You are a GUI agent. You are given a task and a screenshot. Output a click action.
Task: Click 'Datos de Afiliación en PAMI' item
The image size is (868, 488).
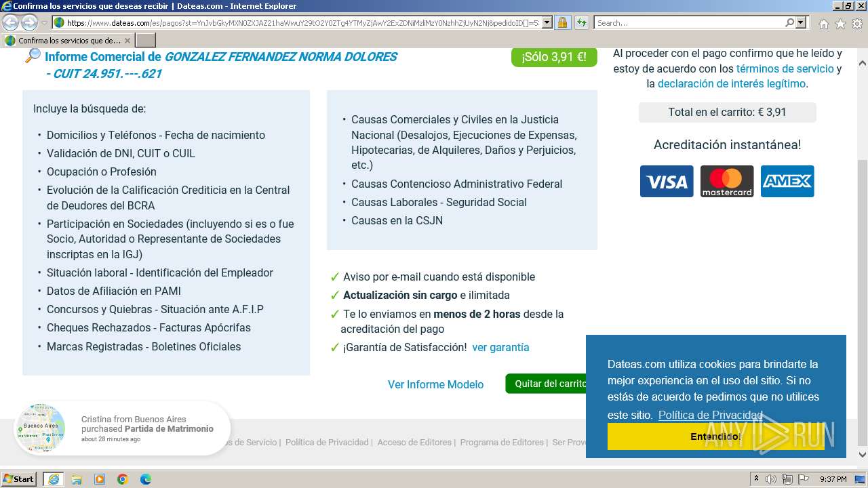(114, 291)
